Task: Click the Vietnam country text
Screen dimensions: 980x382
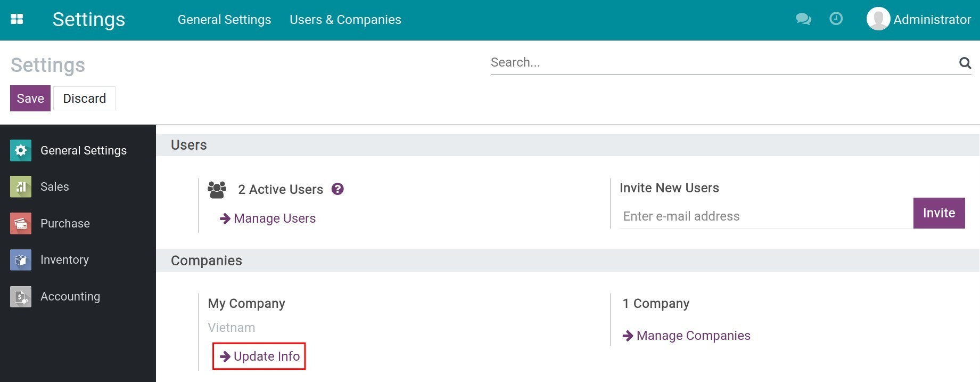Action: pyautogui.click(x=232, y=328)
